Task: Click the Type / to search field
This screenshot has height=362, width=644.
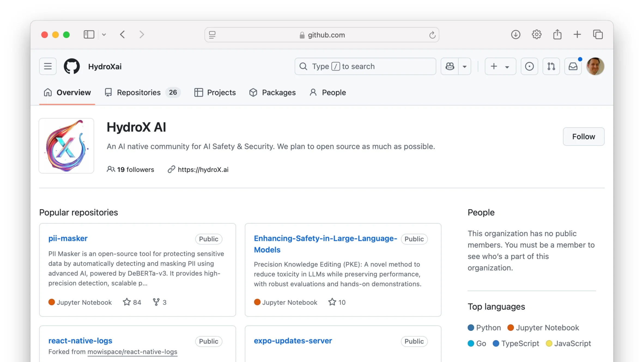Action: pos(365,66)
